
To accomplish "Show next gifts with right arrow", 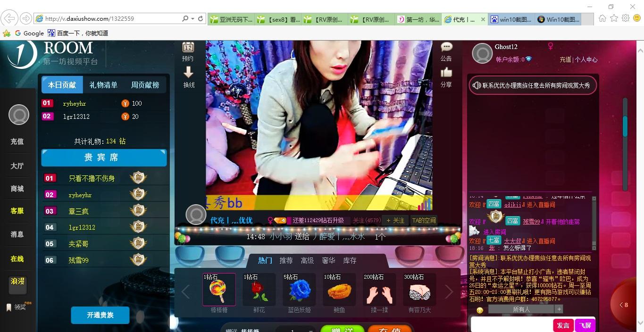I will 449,292.
